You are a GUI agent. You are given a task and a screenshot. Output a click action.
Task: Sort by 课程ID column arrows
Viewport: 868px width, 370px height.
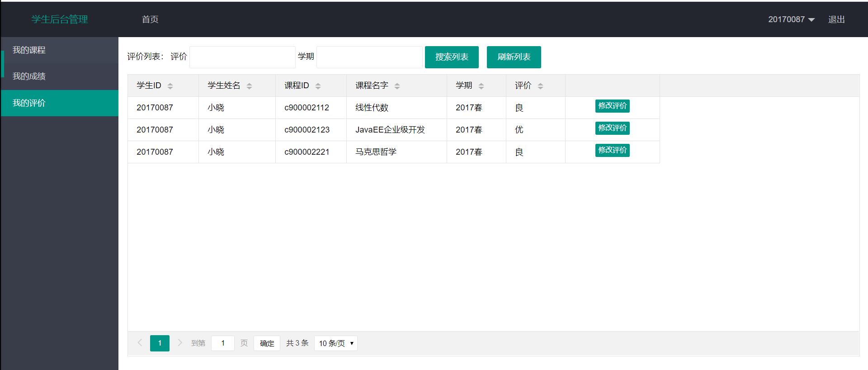pos(318,86)
